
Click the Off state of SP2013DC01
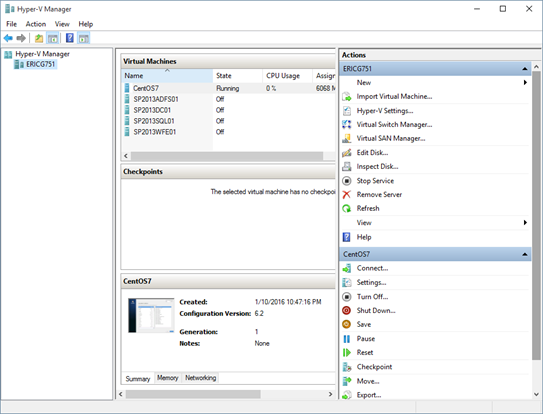point(220,110)
